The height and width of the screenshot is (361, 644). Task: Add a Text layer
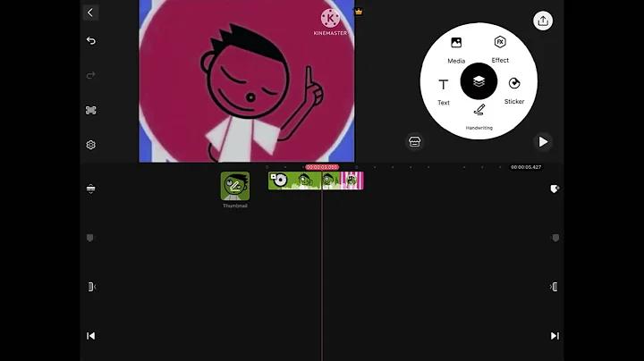tap(443, 92)
